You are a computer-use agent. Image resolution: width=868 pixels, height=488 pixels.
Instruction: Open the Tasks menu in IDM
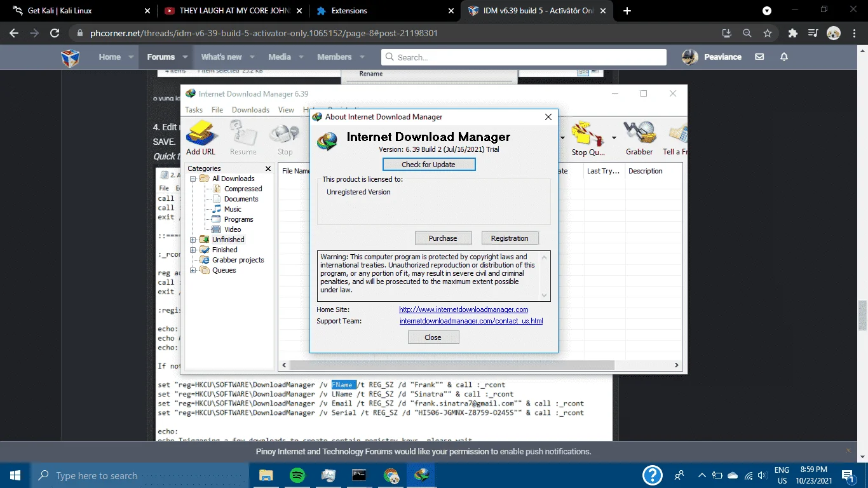tap(194, 110)
